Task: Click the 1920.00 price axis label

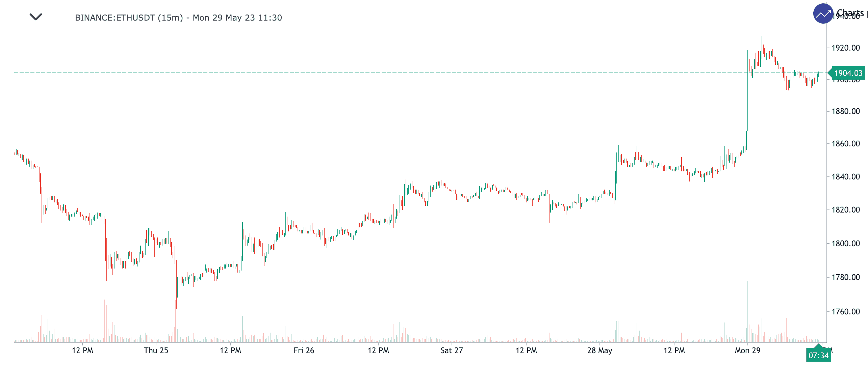Action: [x=846, y=48]
